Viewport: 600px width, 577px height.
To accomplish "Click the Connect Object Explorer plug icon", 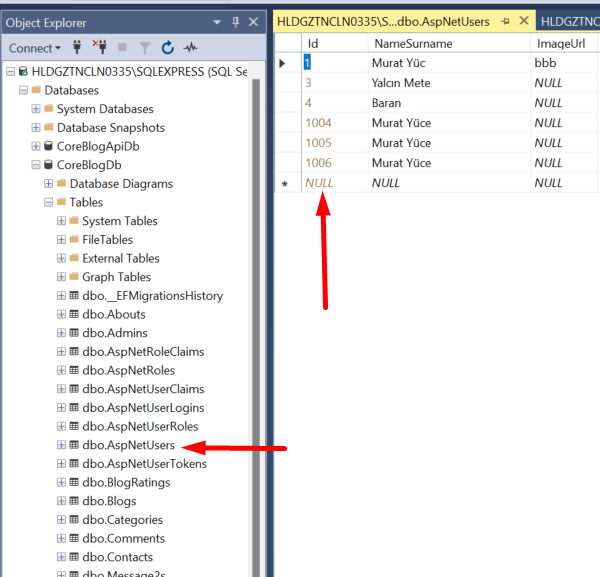I will coord(77,48).
